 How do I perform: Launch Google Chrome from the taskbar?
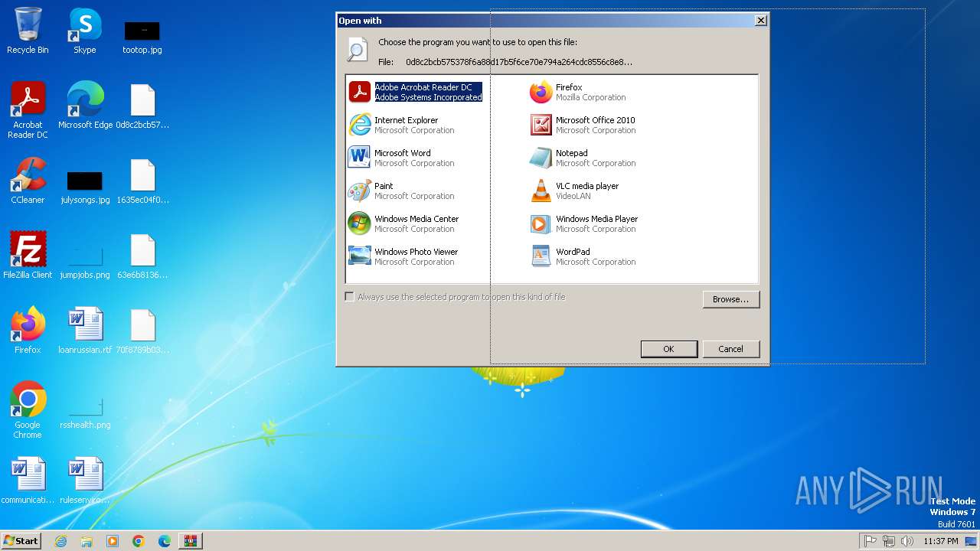(139, 541)
